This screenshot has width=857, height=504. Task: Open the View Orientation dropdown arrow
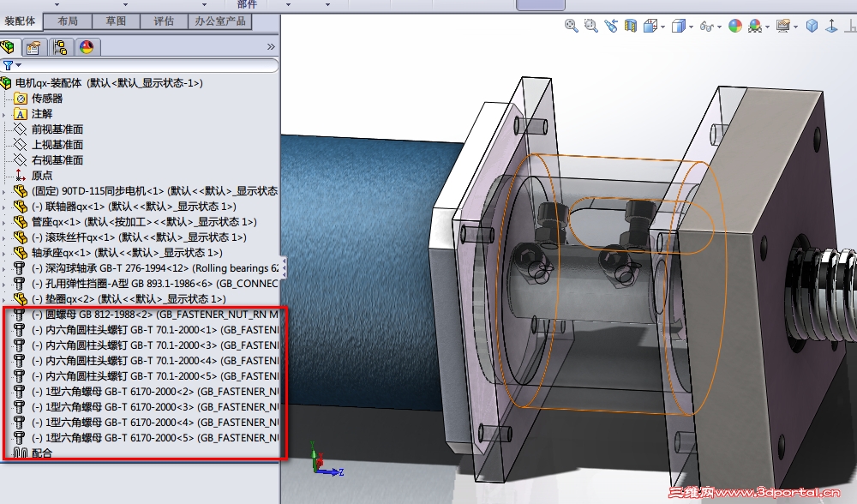[663, 27]
